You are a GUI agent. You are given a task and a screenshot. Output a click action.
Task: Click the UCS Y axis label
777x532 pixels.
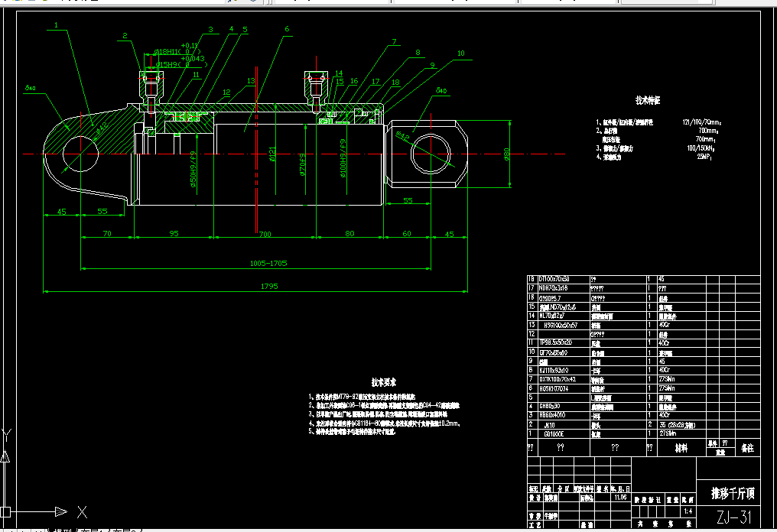coord(6,436)
